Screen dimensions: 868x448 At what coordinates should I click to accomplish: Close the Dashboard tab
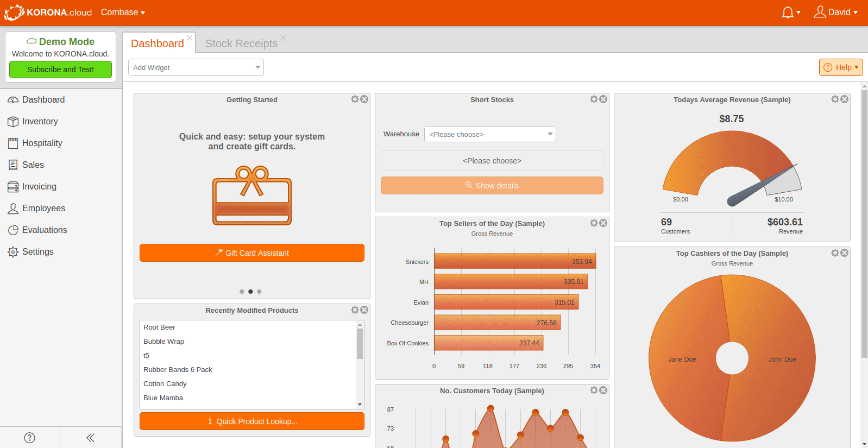coord(190,38)
